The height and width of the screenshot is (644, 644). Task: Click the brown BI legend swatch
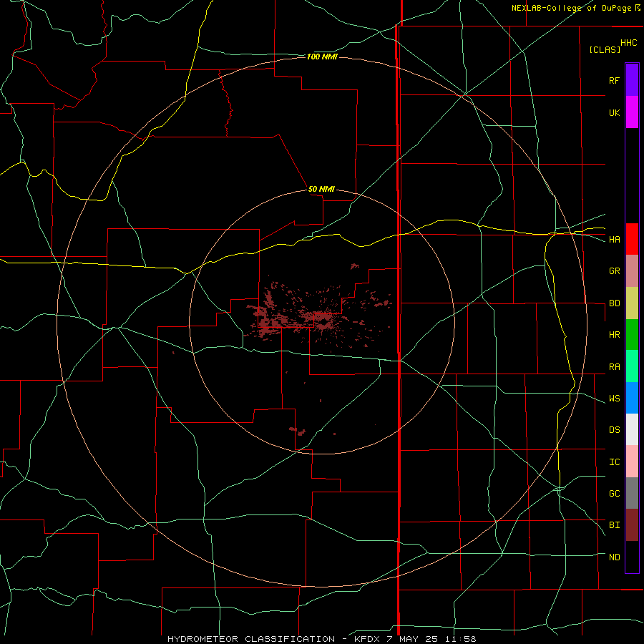[632, 525]
